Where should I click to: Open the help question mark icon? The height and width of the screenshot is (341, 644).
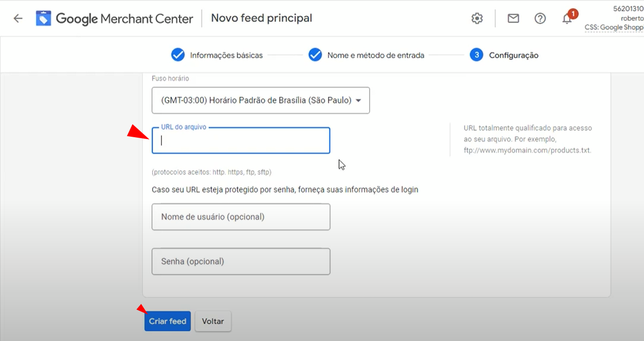pyautogui.click(x=540, y=18)
